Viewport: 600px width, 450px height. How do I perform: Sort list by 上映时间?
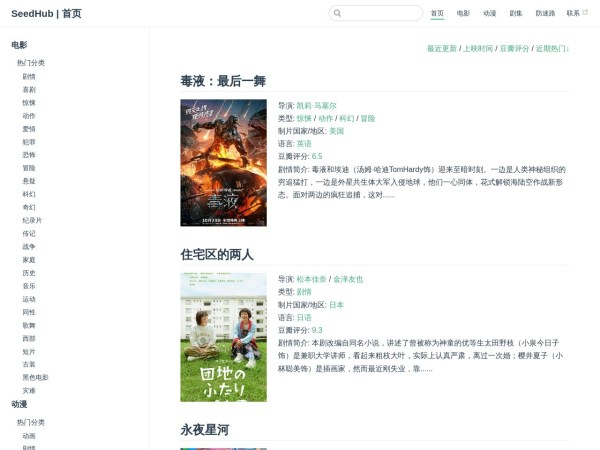click(x=477, y=48)
